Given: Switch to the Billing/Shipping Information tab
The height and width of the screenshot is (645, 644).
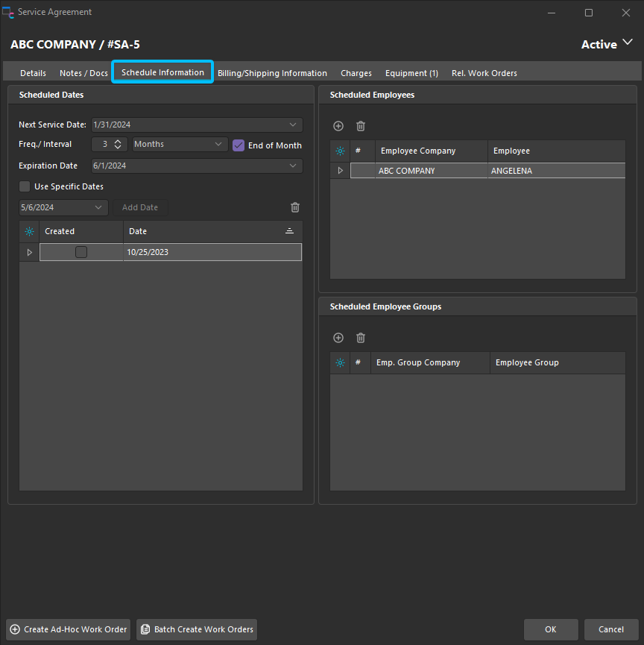Looking at the screenshot, I should pos(272,73).
